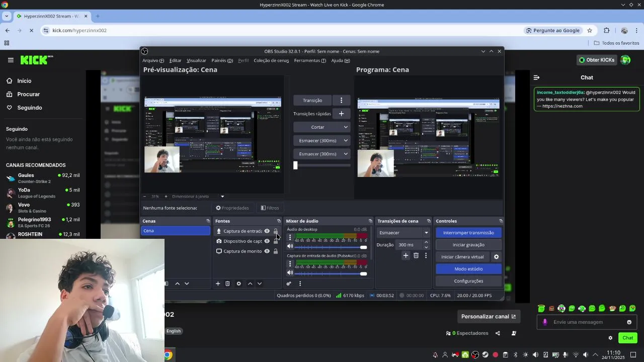Hide the Dispositivo de captura source
The image size is (644, 362).
click(x=267, y=241)
